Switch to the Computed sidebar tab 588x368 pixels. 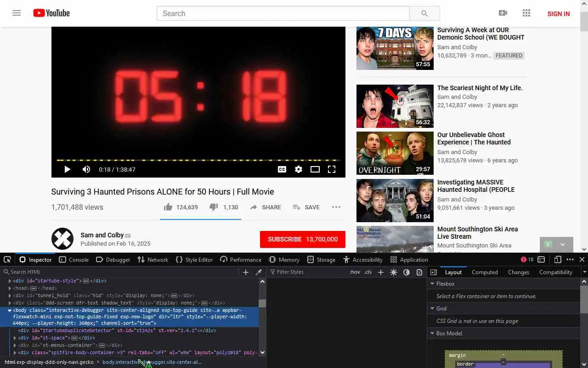coord(485,272)
